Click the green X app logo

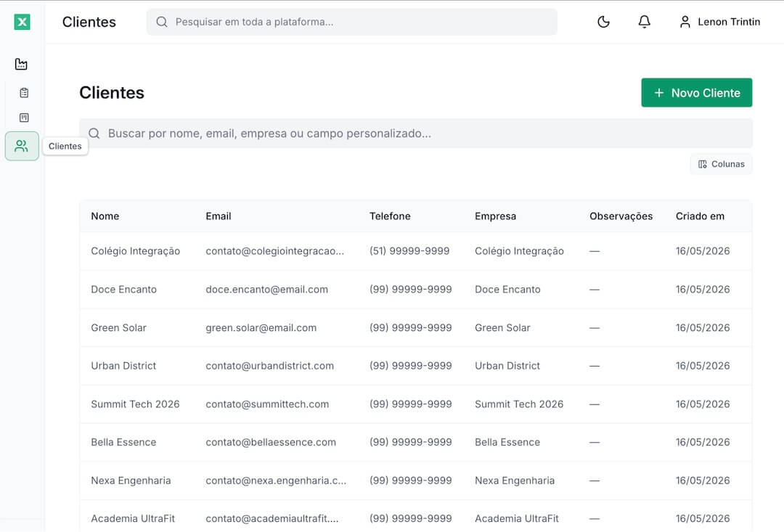[x=22, y=22]
